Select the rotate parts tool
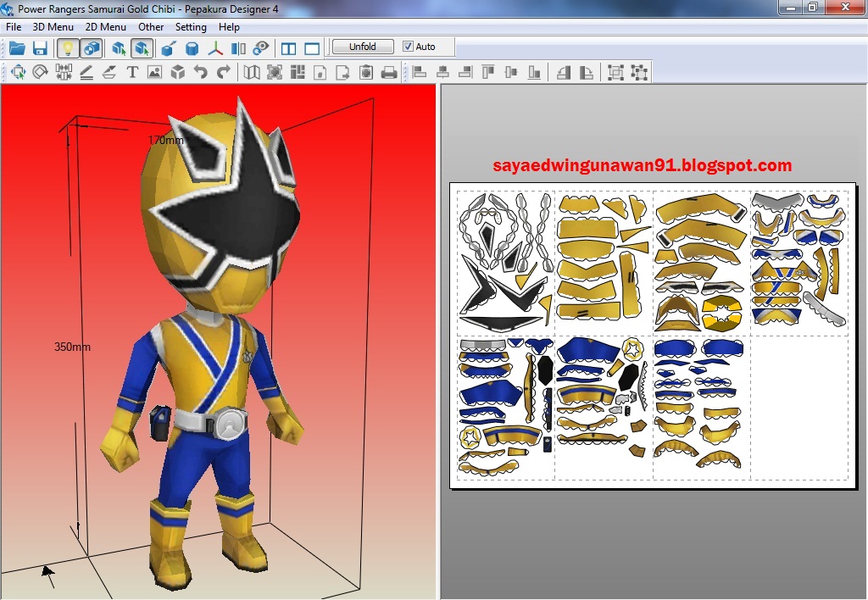 click(41, 72)
